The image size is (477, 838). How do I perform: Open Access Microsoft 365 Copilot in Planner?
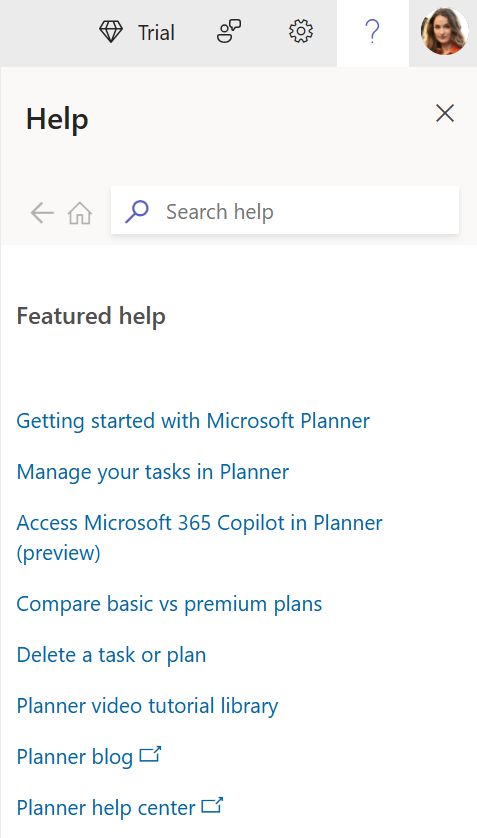[x=199, y=538]
